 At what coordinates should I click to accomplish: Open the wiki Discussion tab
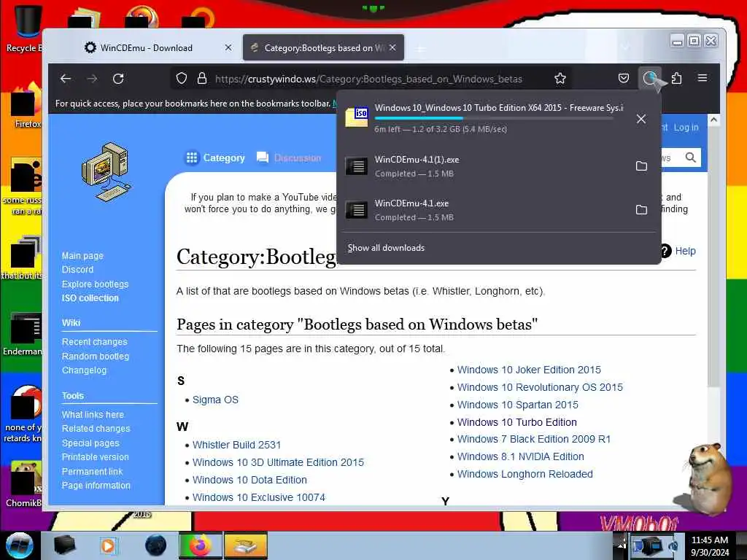click(x=289, y=157)
